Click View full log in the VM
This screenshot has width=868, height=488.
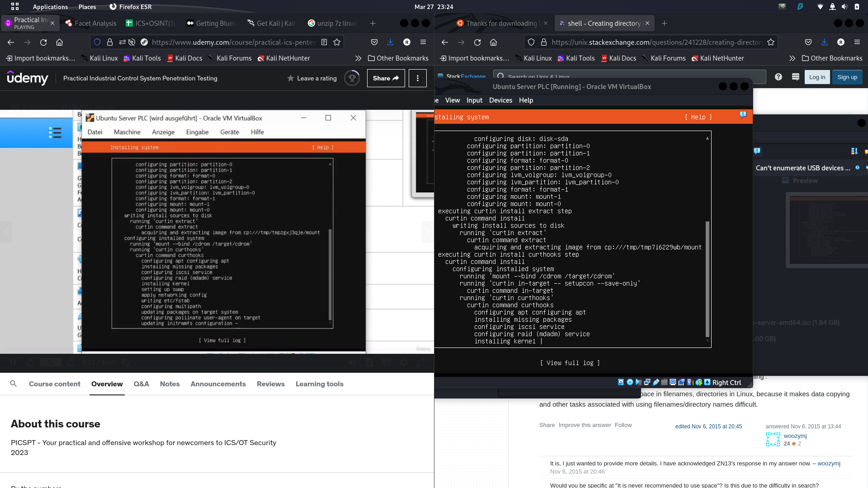570,363
